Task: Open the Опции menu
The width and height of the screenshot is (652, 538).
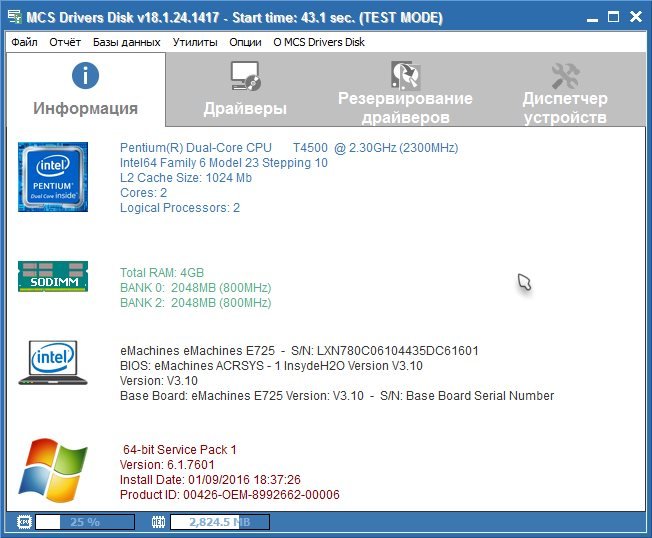Action: tap(245, 42)
